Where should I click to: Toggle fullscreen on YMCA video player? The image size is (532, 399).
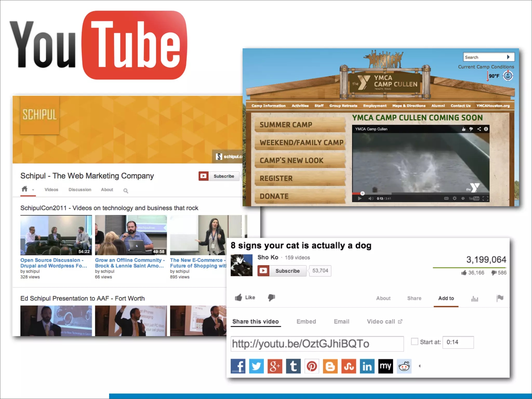(485, 198)
